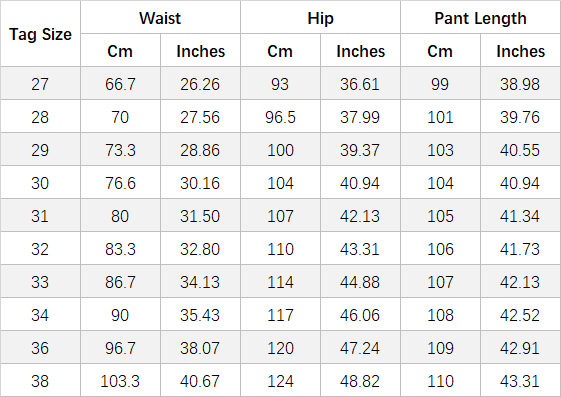Click the Pant Length header
The image size is (561, 397).
click(480, 18)
